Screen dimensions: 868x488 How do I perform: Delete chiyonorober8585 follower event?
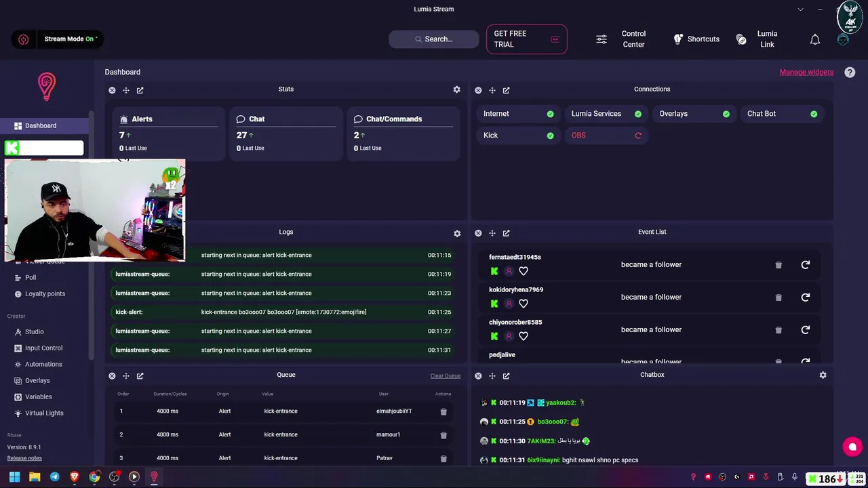coord(778,330)
